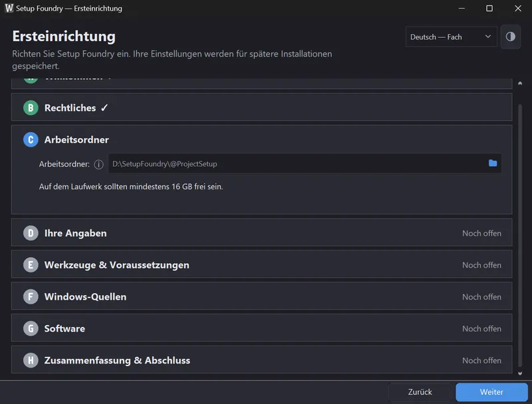Screen dimensions: 532x404
Task: Click the 16 GB free space hint text
Action: coord(131,187)
